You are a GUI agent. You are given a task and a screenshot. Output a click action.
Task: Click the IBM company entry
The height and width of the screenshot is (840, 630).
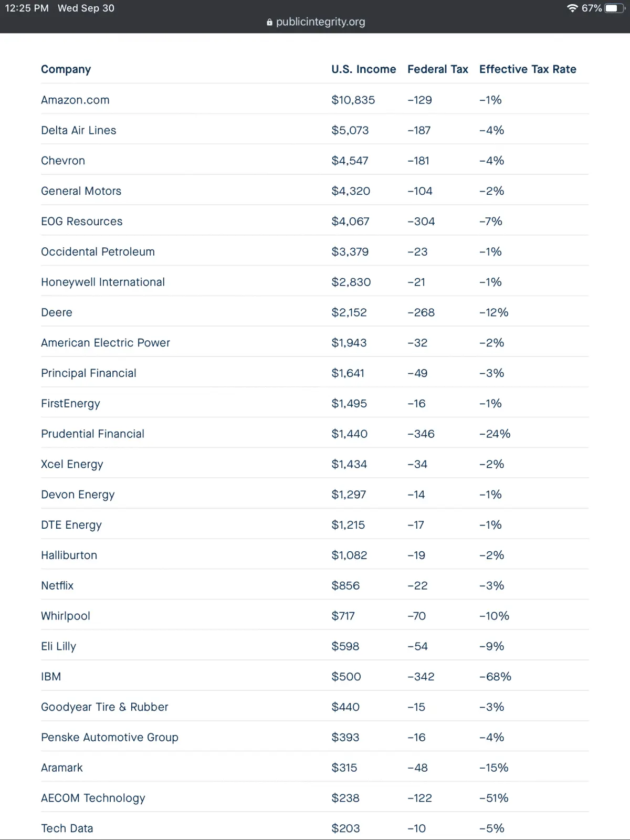[51, 677]
